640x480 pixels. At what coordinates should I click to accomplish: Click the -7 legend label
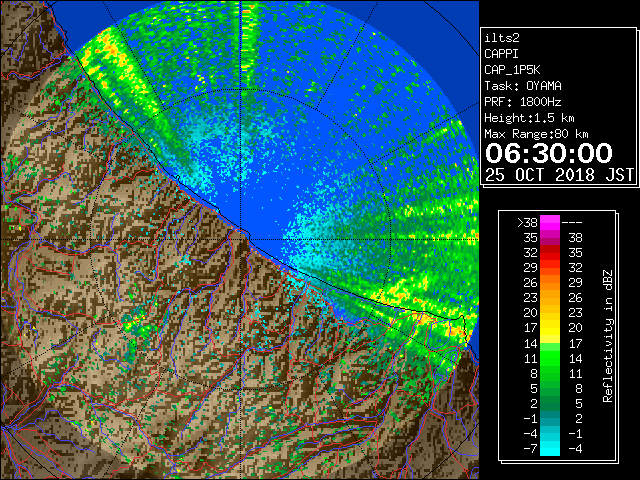pyautogui.click(x=530, y=448)
